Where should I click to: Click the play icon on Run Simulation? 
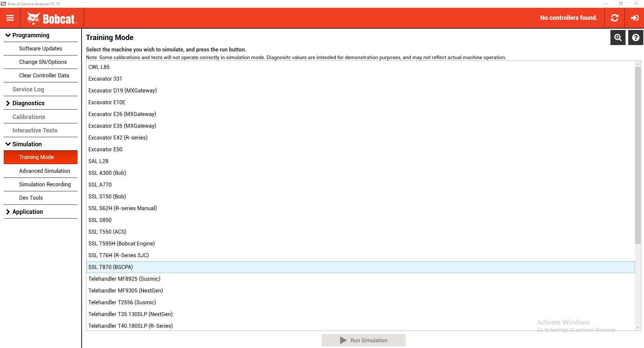click(x=343, y=340)
